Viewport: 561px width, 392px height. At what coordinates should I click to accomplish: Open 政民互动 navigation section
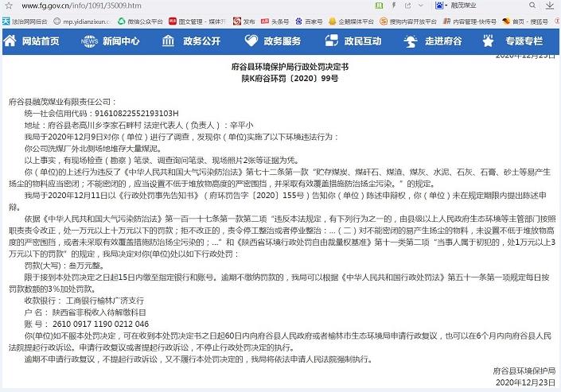(356, 41)
